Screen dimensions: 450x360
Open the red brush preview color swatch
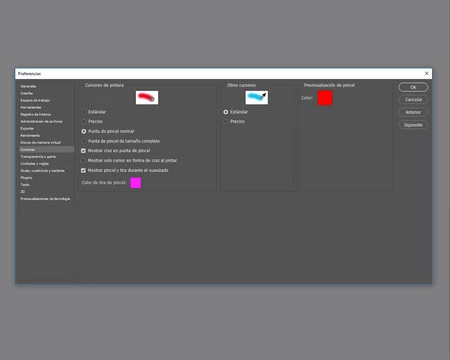coord(325,98)
